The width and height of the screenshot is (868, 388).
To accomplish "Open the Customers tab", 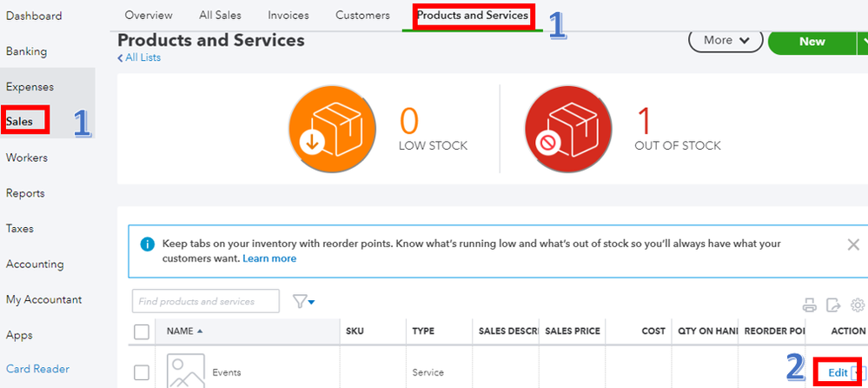I will pos(362,16).
